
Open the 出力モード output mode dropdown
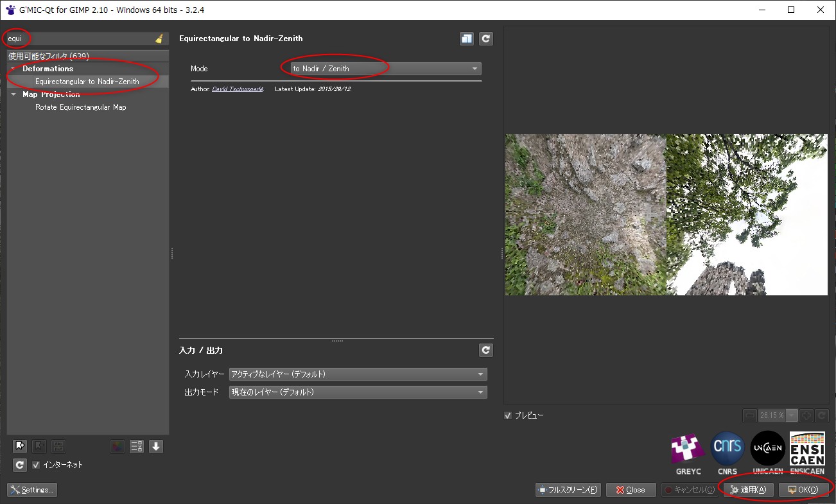tap(358, 392)
